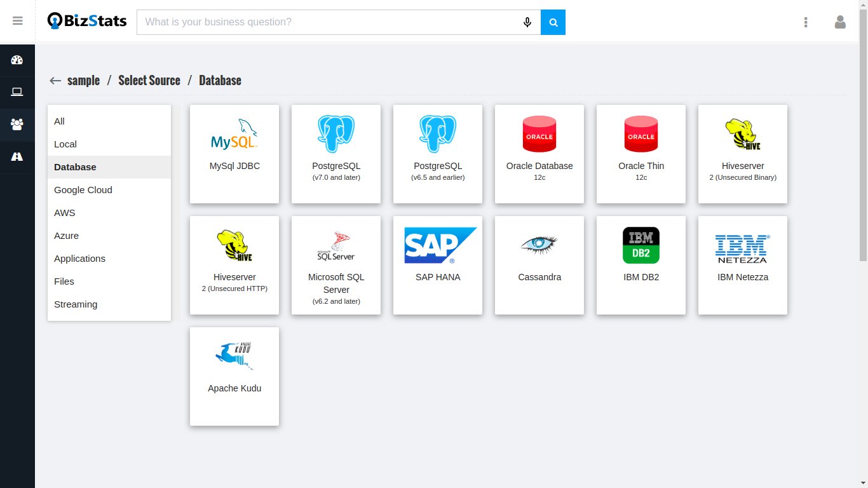Click the (v7.0 and later) text
868x488 pixels.
[336, 178]
